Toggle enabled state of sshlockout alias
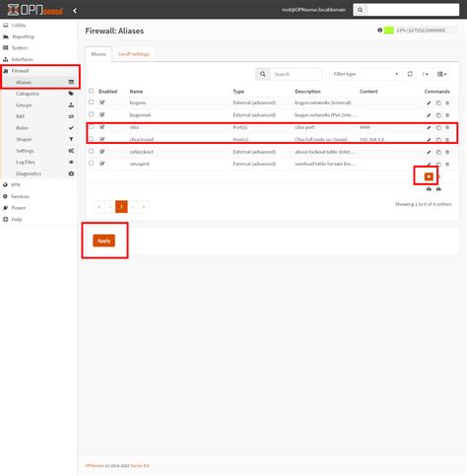The height and width of the screenshot is (476, 467). pyautogui.click(x=102, y=152)
